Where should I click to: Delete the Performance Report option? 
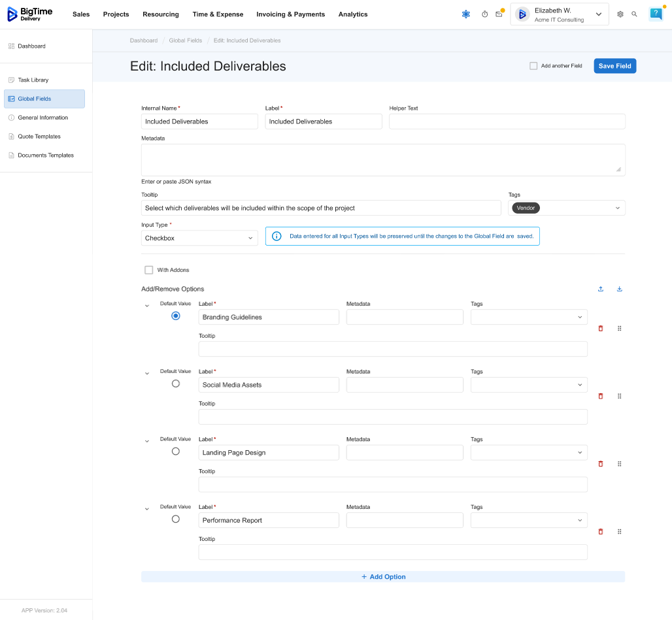(601, 532)
